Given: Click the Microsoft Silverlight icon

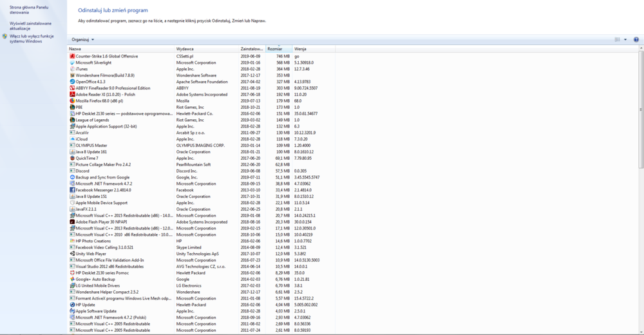Looking at the screenshot, I should (72, 62).
